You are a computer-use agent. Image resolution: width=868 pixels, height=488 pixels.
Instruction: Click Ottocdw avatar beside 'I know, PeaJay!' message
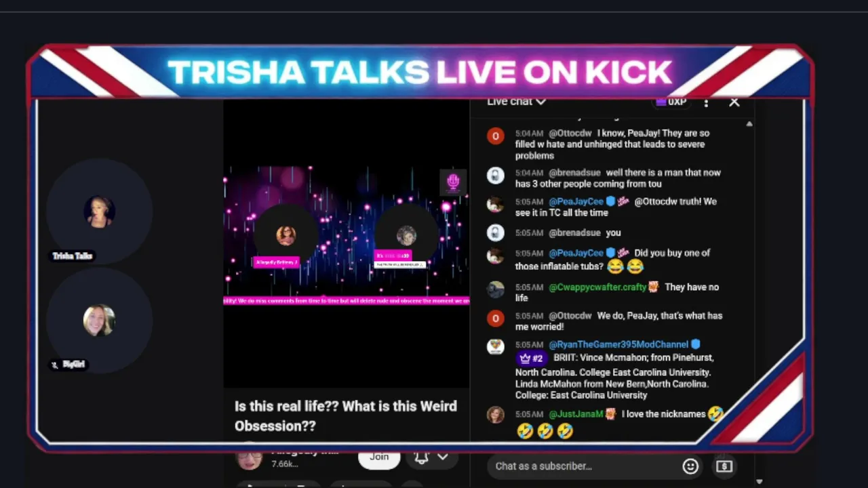tap(496, 136)
